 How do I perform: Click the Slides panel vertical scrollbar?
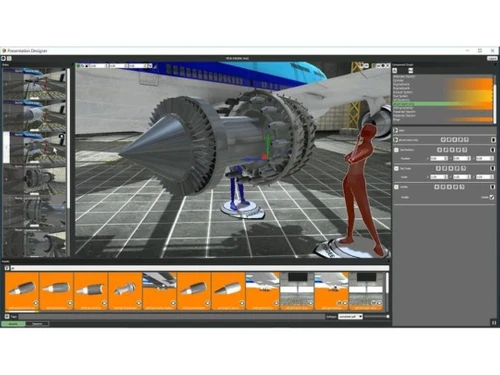[x=68, y=138]
